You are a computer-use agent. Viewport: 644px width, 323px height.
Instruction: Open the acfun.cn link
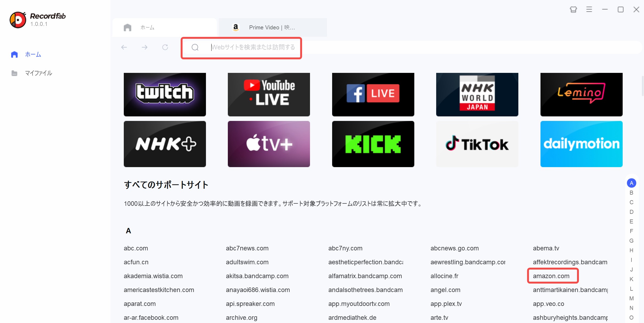pyautogui.click(x=136, y=262)
